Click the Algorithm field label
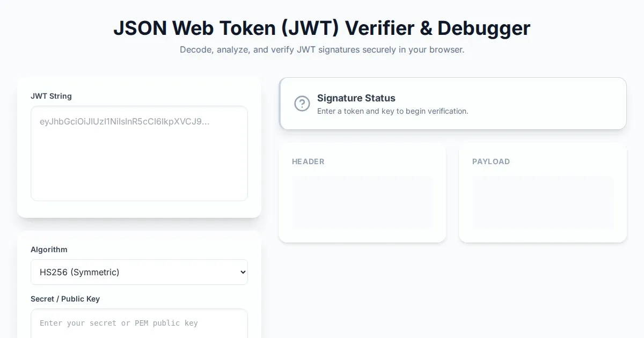The image size is (644, 338). [x=49, y=249]
